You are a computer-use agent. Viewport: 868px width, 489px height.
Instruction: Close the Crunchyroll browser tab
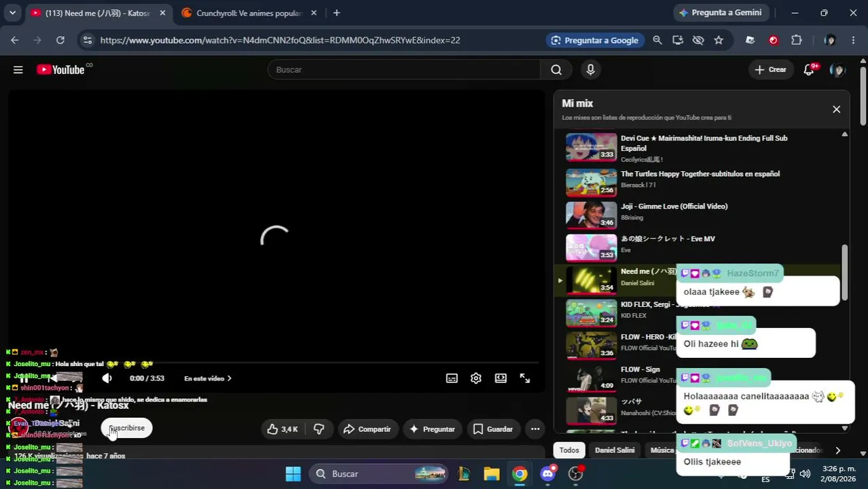[313, 13]
